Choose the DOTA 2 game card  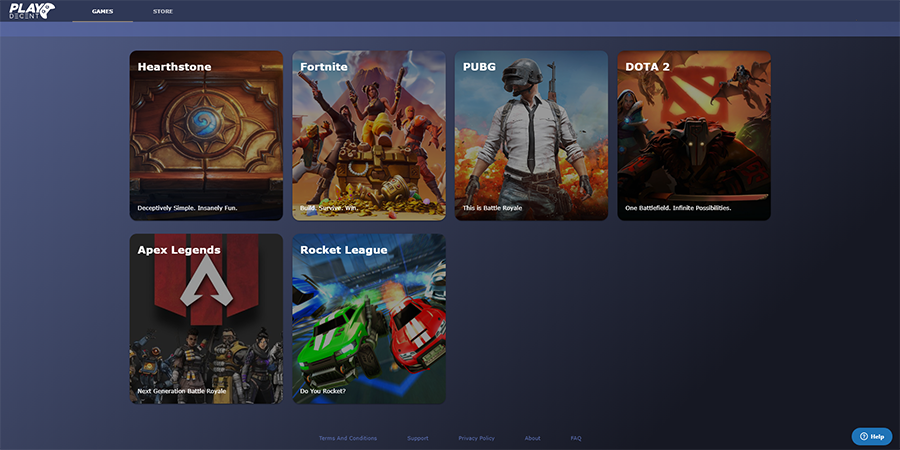[694, 135]
